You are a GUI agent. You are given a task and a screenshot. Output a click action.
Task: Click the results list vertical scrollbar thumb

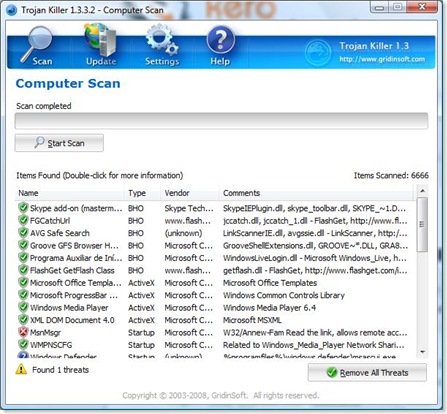coord(422,224)
